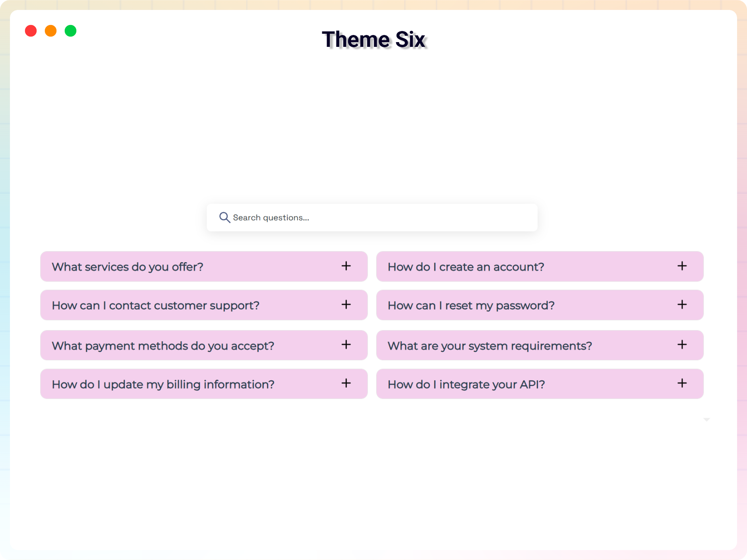The height and width of the screenshot is (560, 747).
Task: Click plus icon for 'What services do you offer?'
Action: tap(346, 266)
